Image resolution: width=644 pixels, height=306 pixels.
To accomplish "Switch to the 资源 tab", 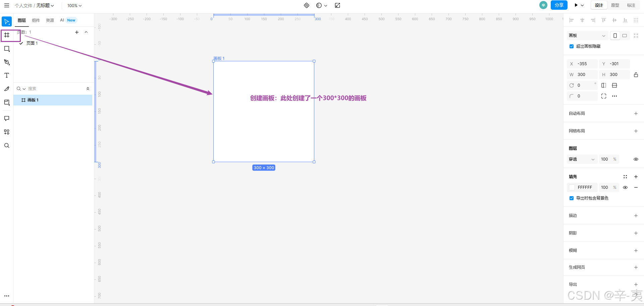I will click(x=50, y=20).
